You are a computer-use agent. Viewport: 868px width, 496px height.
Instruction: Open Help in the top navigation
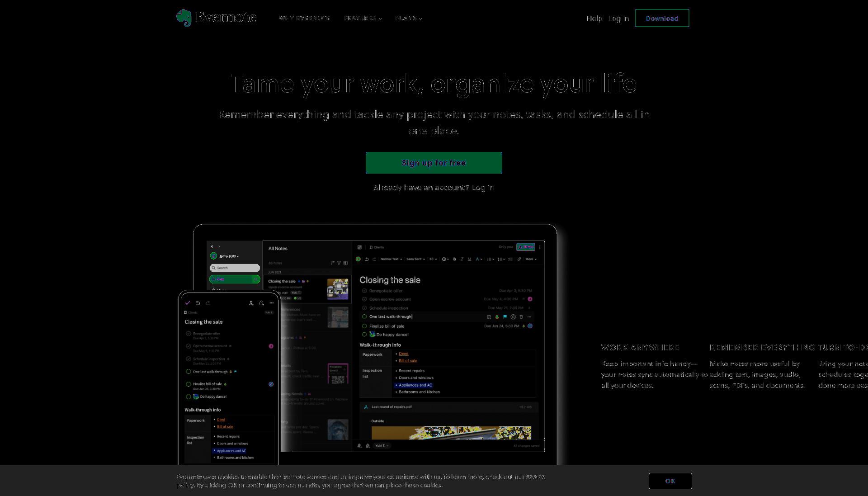[594, 19]
